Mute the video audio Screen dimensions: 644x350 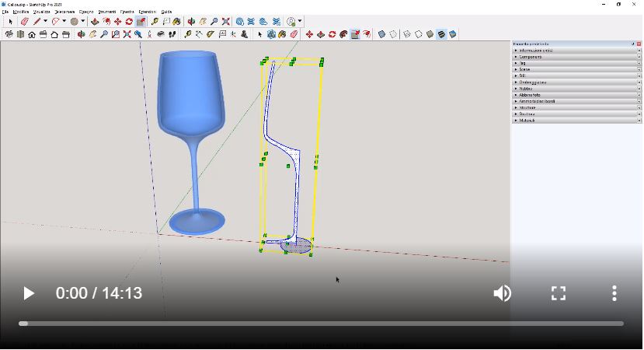tap(502, 293)
